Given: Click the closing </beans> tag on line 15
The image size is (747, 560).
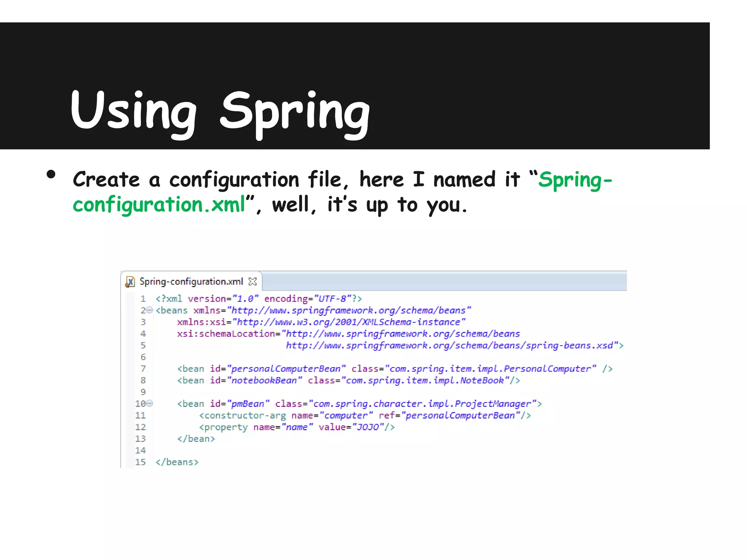Looking at the screenshot, I should click(x=177, y=462).
